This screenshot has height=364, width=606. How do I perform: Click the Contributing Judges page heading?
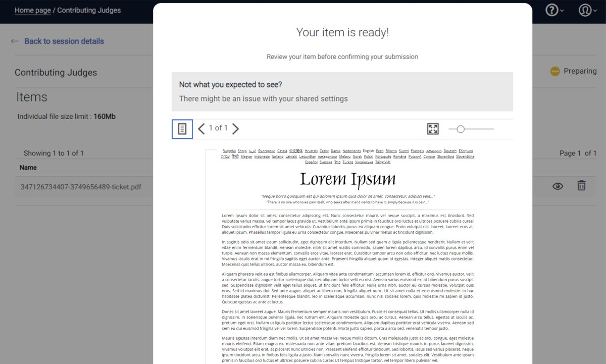(56, 73)
